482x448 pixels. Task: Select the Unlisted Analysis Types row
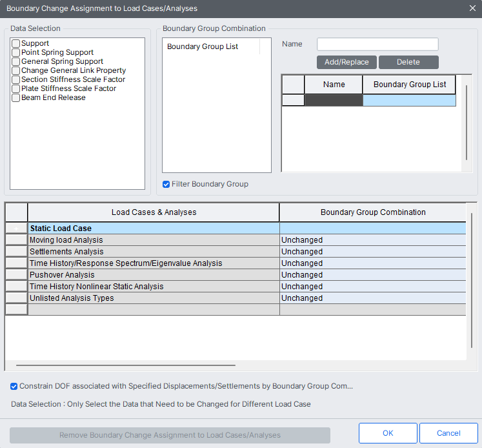[154, 298]
